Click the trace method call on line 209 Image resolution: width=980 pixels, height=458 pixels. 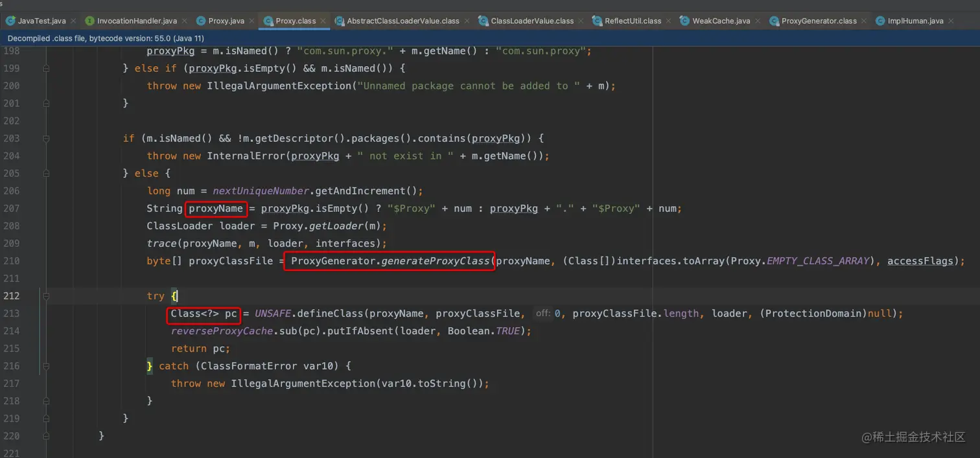point(161,243)
